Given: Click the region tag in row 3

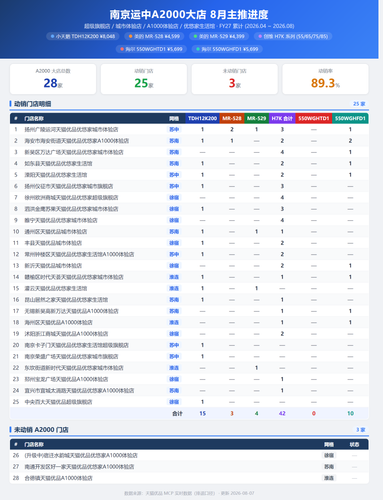Looking at the screenshot, I should 174,152.
